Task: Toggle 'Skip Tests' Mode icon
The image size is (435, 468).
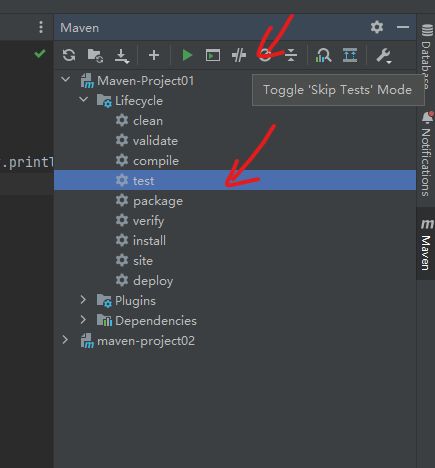Action: coord(265,55)
